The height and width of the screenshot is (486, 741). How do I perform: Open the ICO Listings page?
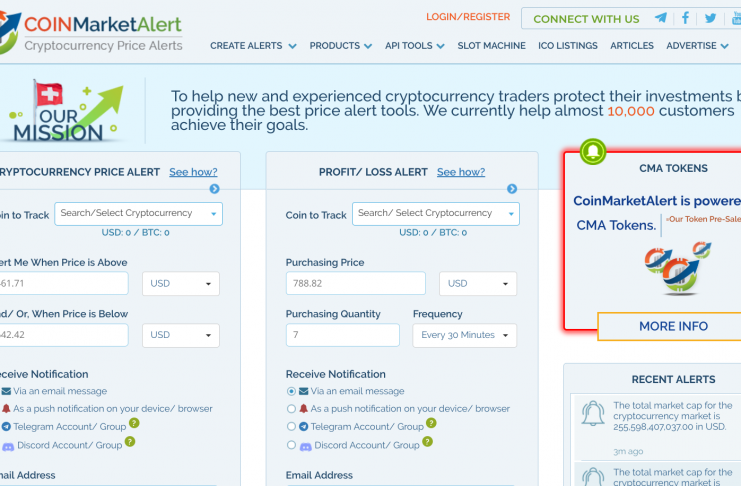pos(568,46)
